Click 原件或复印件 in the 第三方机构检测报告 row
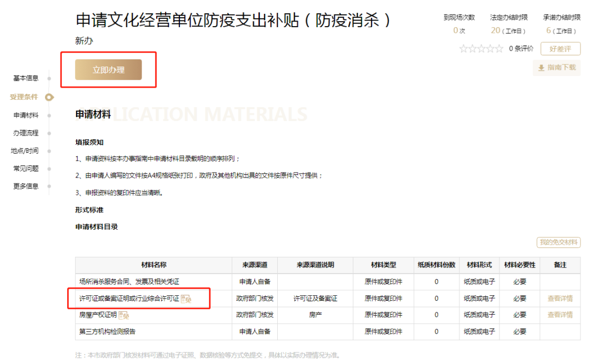Image resolution: width=600 pixels, height=364 pixels. click(x=383, y=331)
